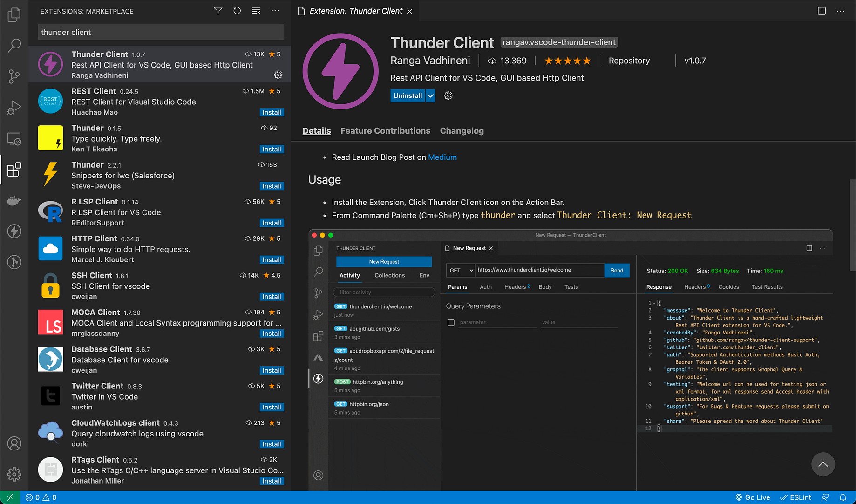Open Thunder Client extension manage gear
This screenshot has width=856, height=504.
click(278, 75)
